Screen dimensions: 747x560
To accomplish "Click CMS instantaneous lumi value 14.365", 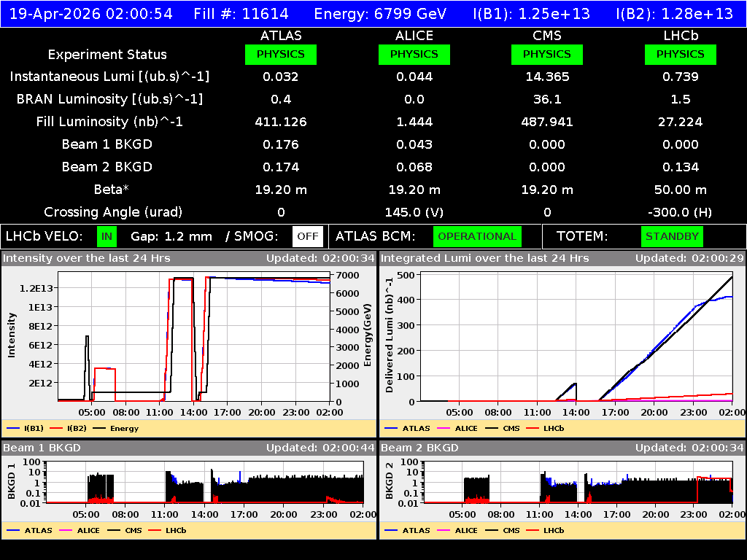I will click(x=547, y=77).
